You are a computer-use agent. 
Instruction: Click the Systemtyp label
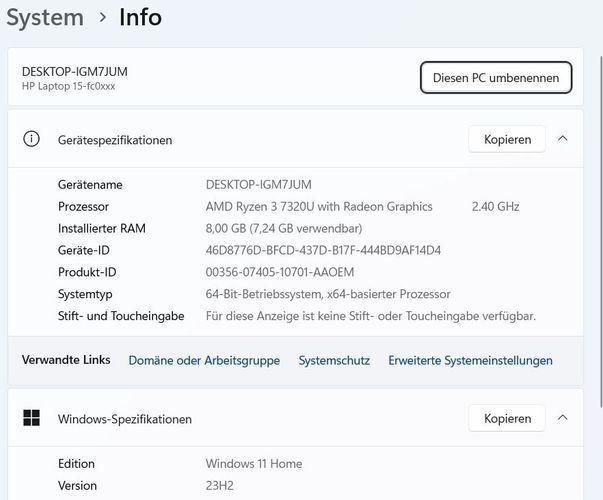click(x=85, y=295)
